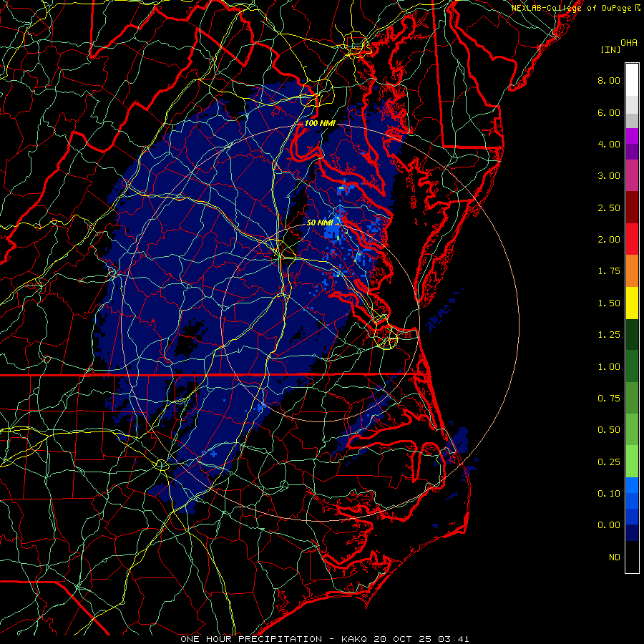644x644 pixels.
Task: Pick the navy swatch below 0.00
Action: [632, 533]
